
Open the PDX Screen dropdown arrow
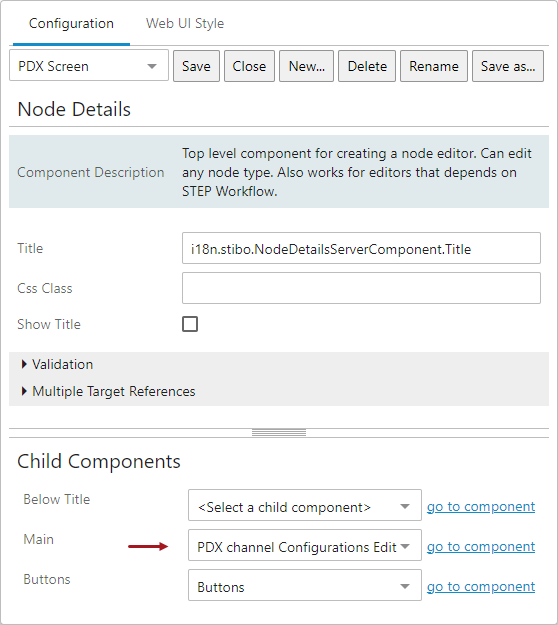click(x=152, y=66)
